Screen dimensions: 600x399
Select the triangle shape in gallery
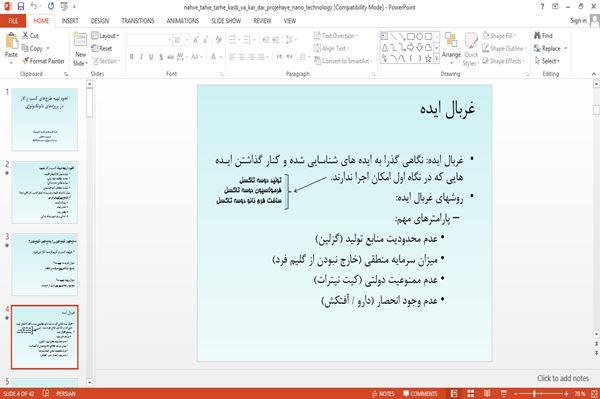[x=384, y=47]
